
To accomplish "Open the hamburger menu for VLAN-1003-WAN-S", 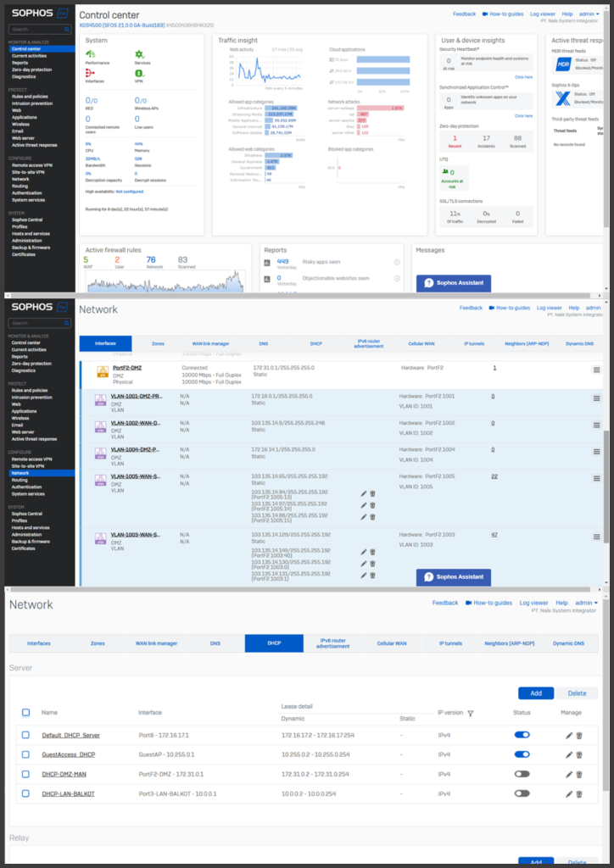I will 596,537.
